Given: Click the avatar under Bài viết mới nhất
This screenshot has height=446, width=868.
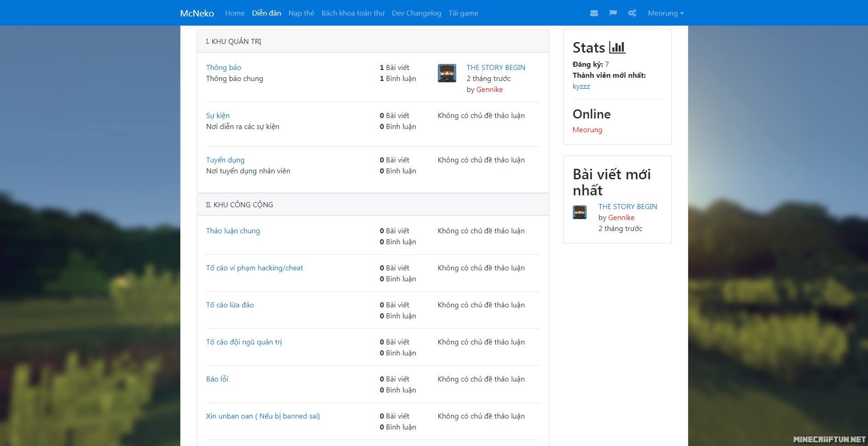Looking at the screenshot, I should (580, 212).
